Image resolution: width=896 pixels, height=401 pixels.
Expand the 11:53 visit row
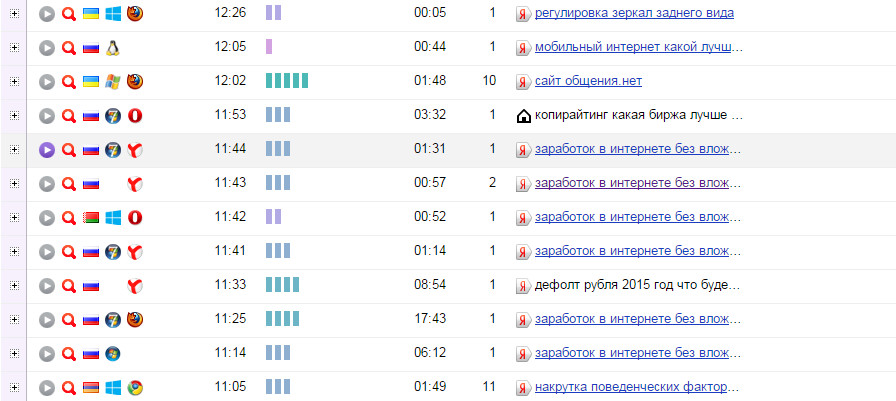14,115
